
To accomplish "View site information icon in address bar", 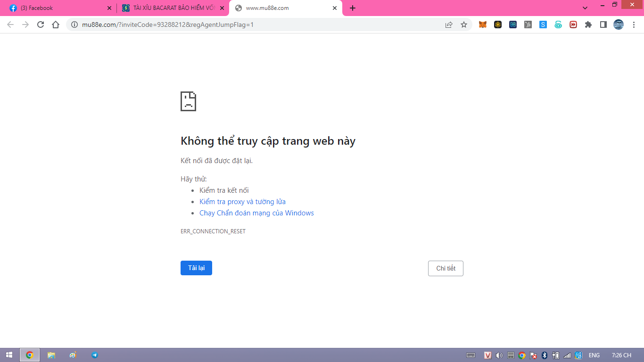I will tap(74, 25).
